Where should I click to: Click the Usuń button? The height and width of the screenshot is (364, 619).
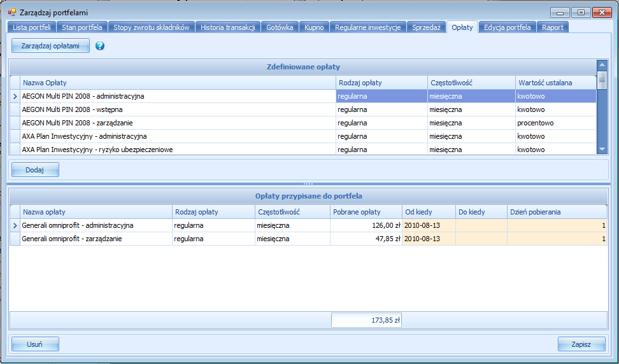pos(35,344)
